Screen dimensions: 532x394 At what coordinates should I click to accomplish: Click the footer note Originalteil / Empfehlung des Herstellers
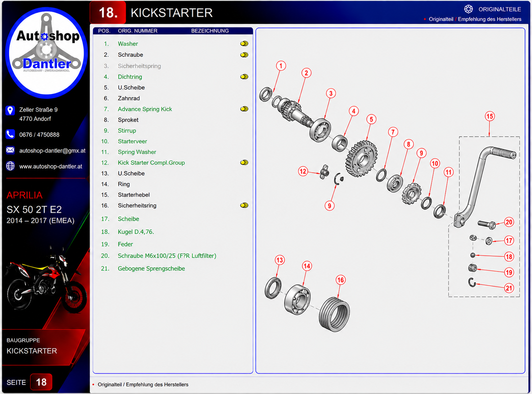click(143, 385)
